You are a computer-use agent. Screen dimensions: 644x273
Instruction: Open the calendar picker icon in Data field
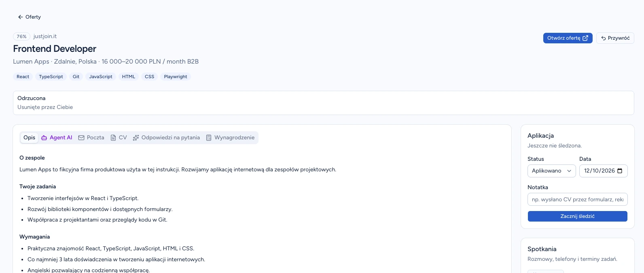click(620, 171)
